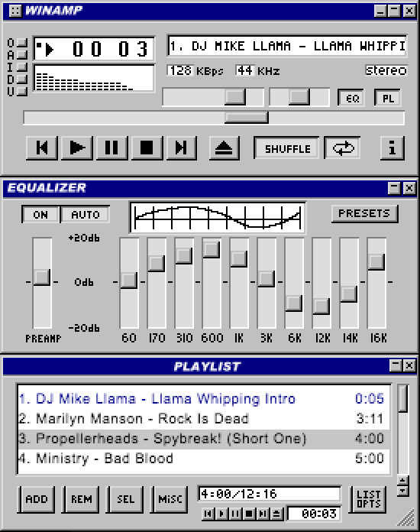Click the 14K equalizer band slider
Screen dimensions: 420x532
[349, 294]
